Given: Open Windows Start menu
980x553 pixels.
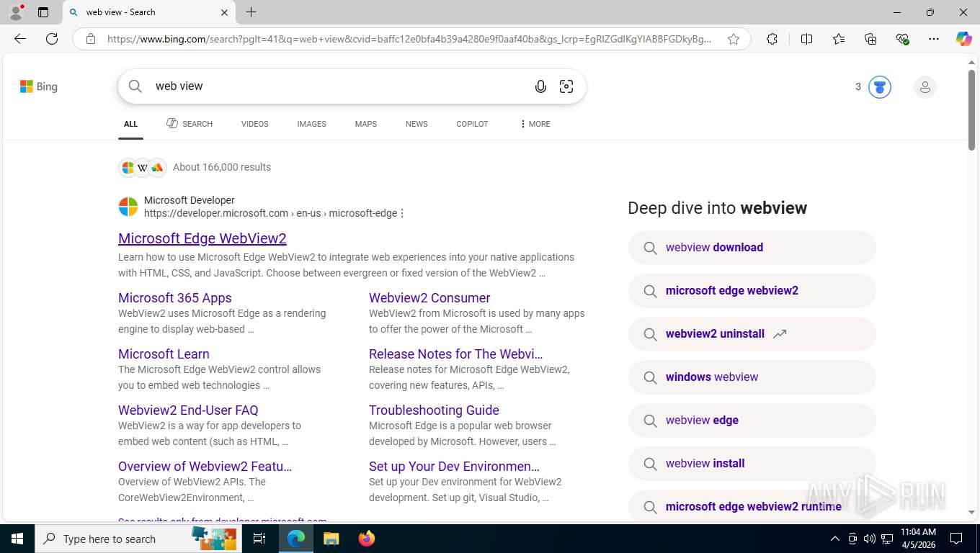Looking at the screenshot, I should coord(17,539).
